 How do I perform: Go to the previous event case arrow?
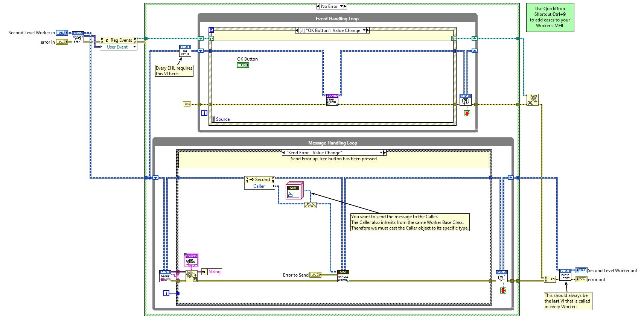(x=297, y=30)
